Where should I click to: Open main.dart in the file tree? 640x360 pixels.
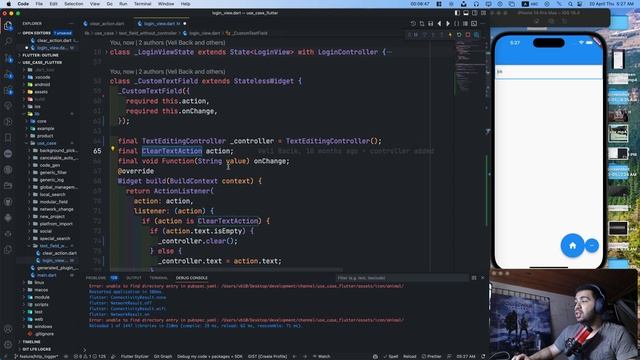click(47, 275)
